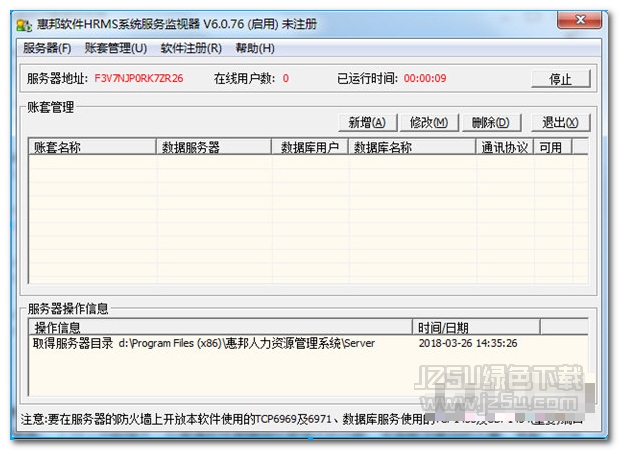Click the 可用 column header

(x=553, y=147)
